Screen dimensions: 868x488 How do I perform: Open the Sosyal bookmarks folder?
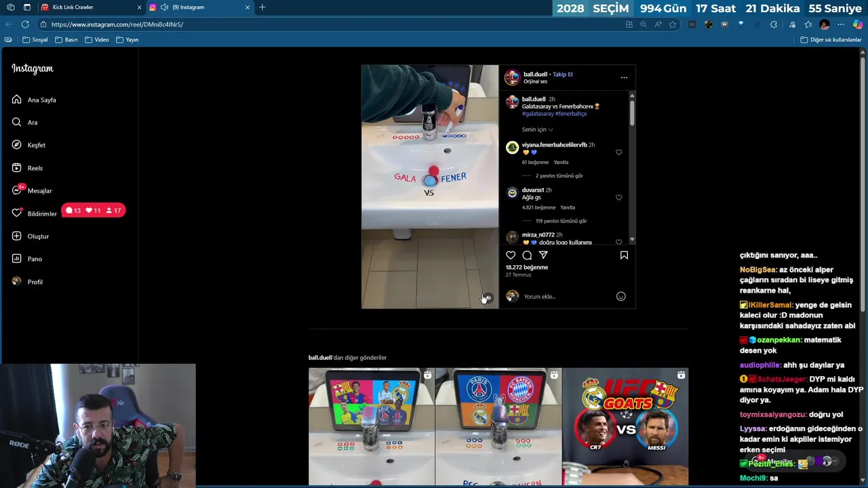[35, 40]
